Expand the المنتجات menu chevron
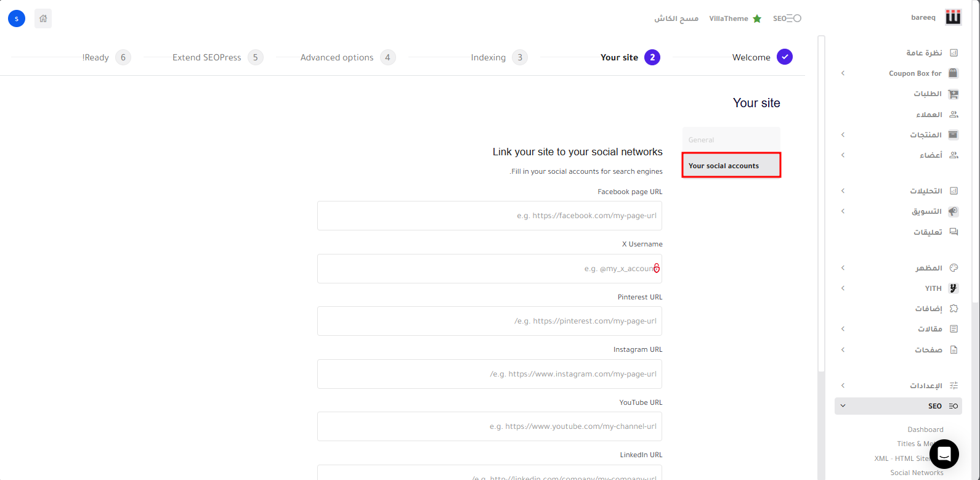This screenshot has height=480, width=980. tap(843, 135)
